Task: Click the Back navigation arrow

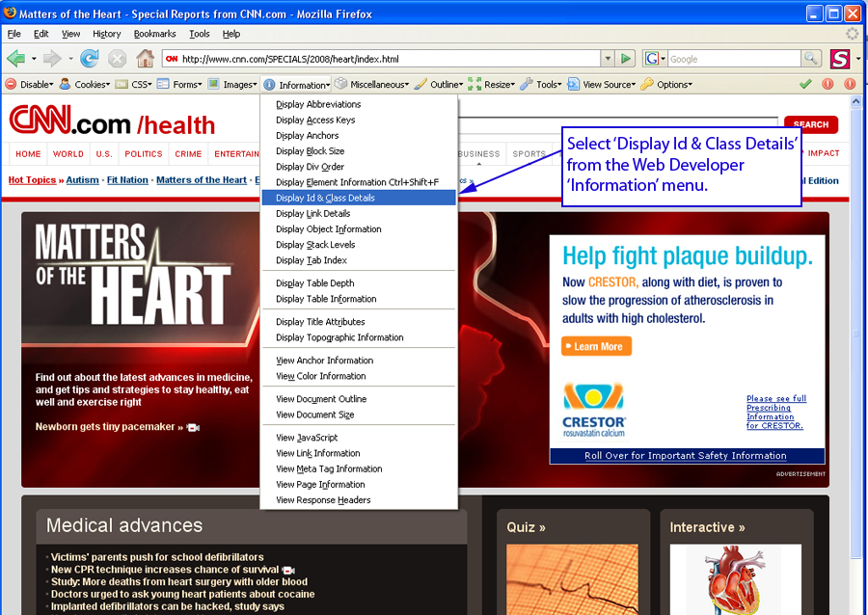Action: (18, 57)
